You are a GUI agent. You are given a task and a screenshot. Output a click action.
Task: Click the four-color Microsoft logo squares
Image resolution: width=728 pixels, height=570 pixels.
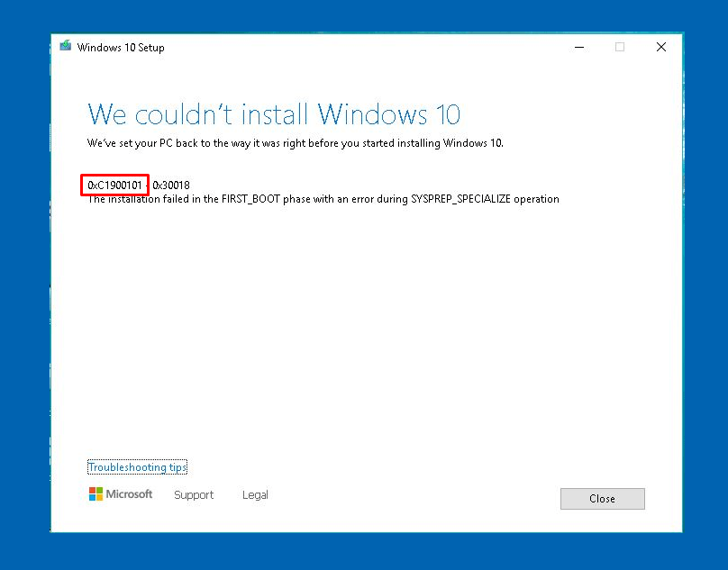coord(96,494)
